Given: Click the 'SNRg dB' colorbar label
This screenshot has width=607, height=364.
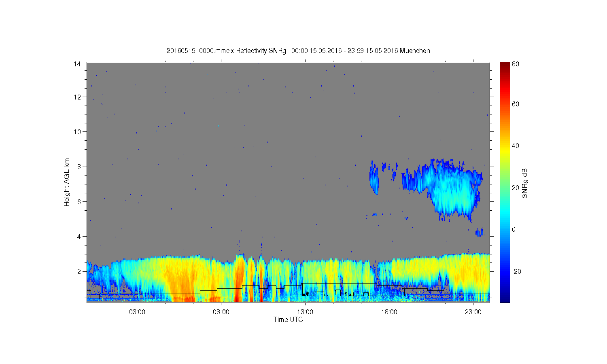Looking at the screenshot, I should pos(524,183).
